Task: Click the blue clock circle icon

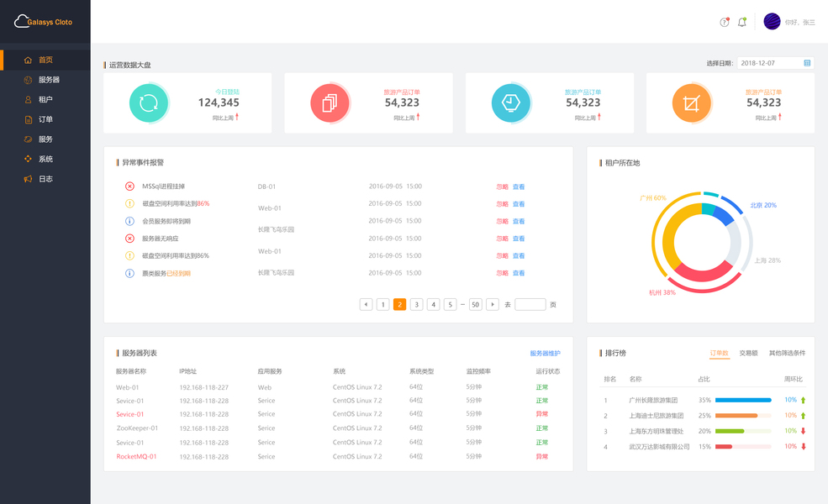Action: (510, 103)
